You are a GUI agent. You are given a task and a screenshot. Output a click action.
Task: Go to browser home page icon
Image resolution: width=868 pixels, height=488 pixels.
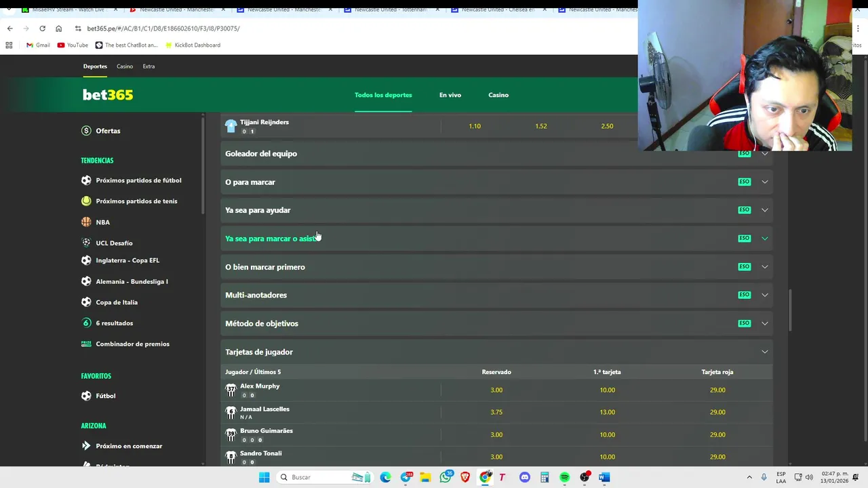click(x=58, y=28)
